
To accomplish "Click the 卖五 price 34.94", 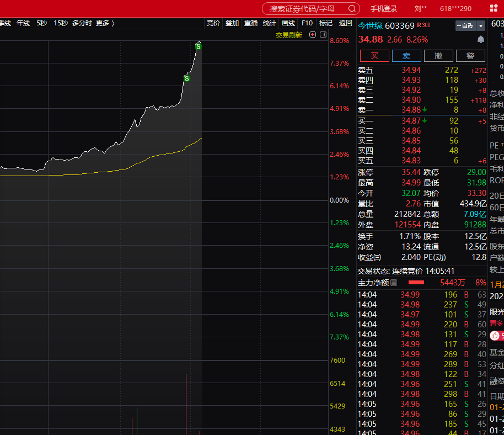I will (x=411, y=70).
